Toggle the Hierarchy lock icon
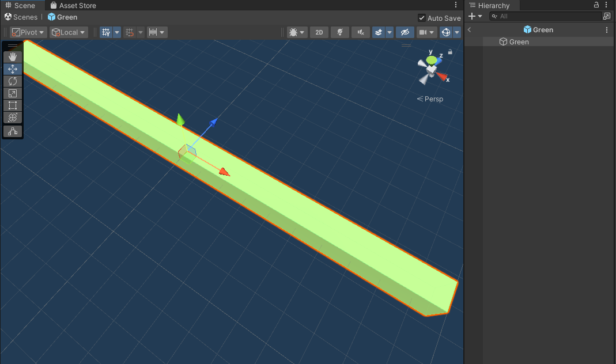Image resolution: width=616 pixels, height=364 pixels. click(596, 5)
